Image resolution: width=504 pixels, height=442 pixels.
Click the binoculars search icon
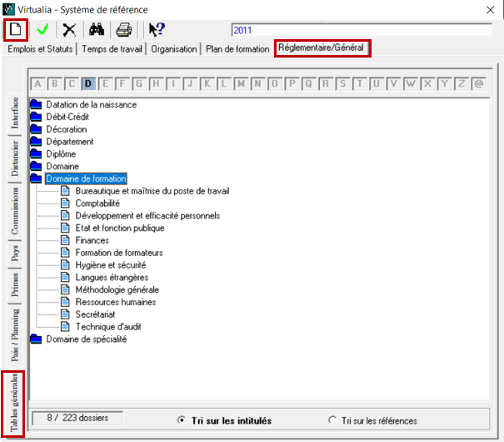(96, 30)
